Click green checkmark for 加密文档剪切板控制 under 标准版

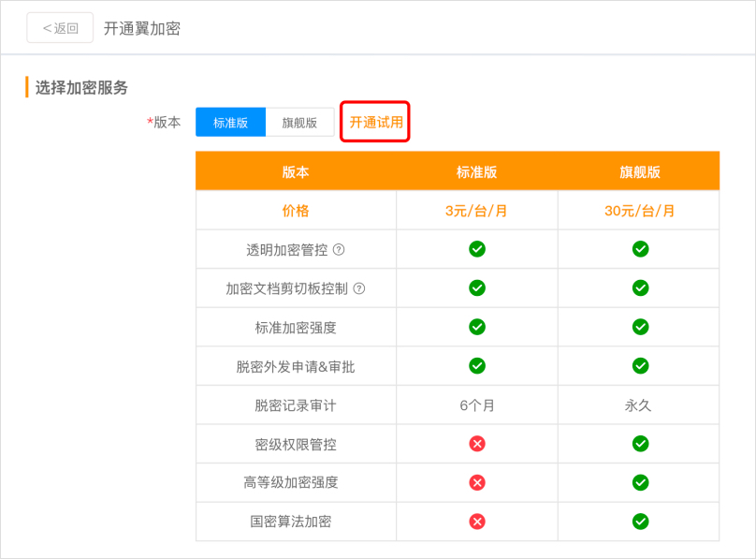coord(478,287)
